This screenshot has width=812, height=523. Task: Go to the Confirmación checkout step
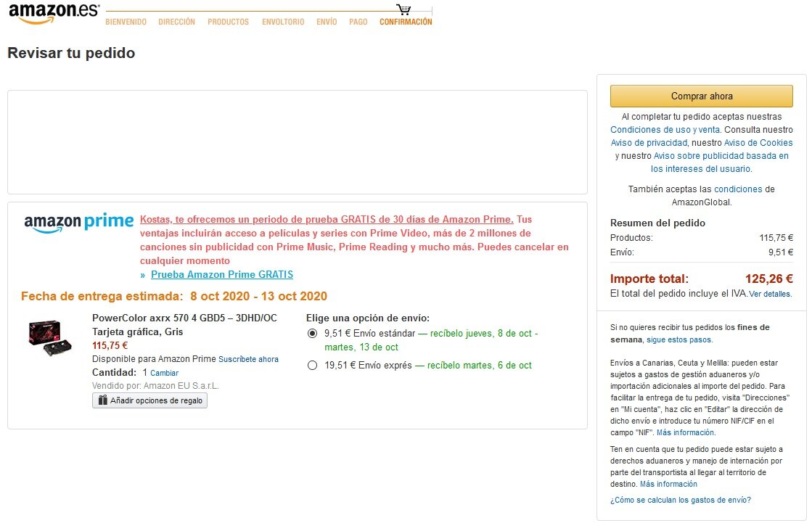pos(406,22)
